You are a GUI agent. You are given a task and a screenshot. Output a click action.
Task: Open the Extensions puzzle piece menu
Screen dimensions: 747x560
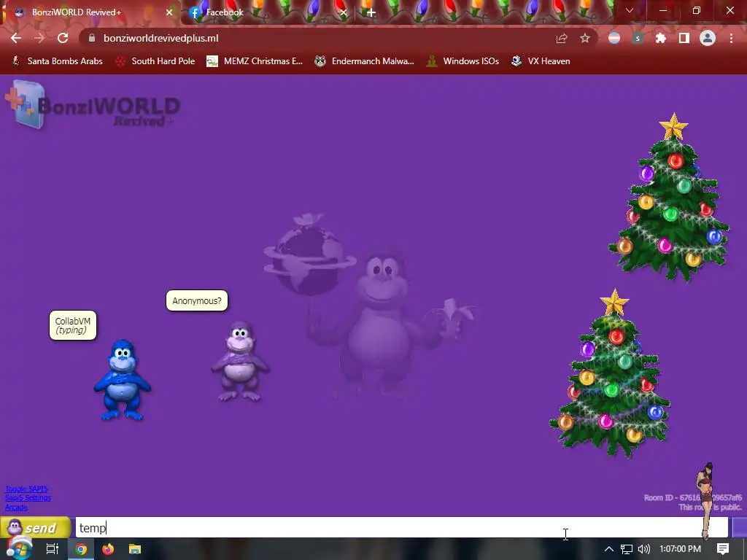pos(661,38)
